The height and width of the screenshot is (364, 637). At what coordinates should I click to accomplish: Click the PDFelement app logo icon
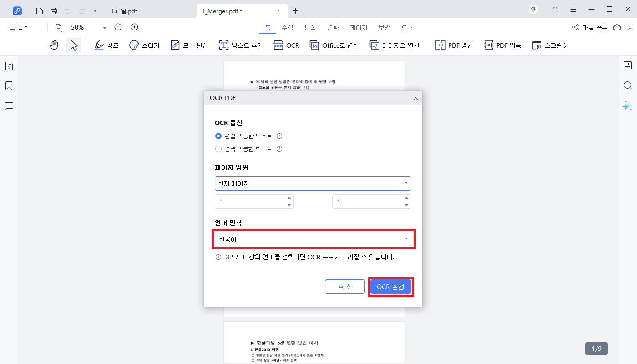(x=17, y=10)
